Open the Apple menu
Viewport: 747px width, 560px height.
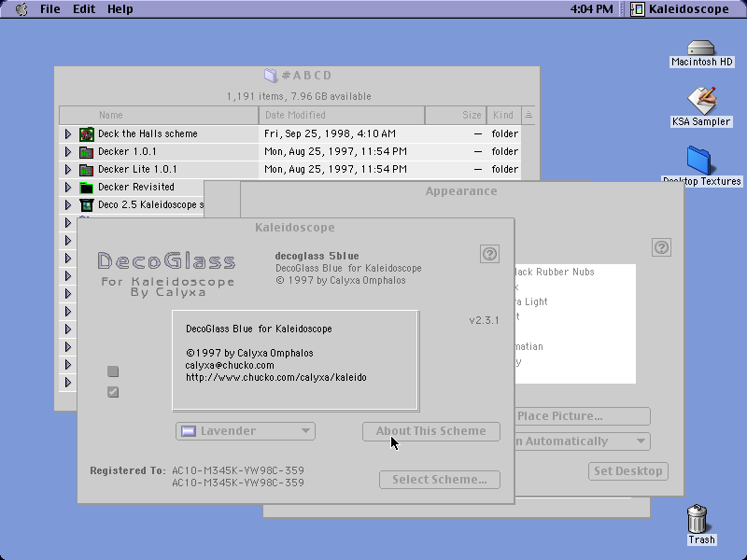click(21, 9)
